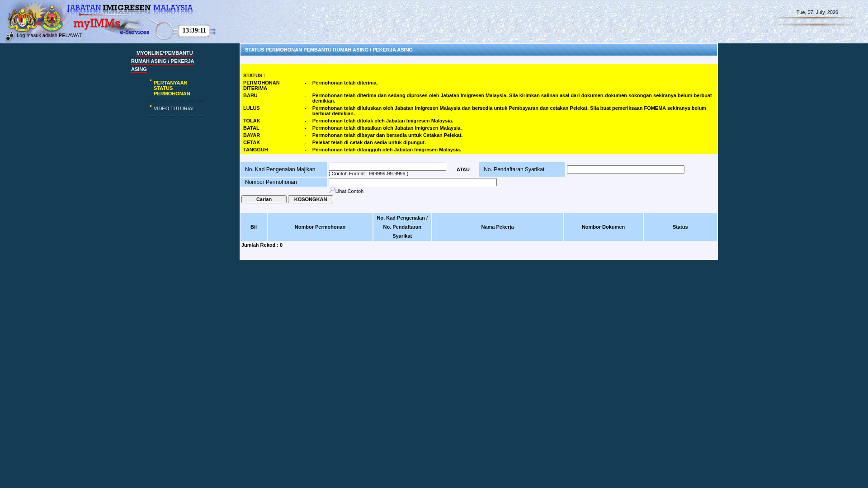This screenshot has height=488, width=868.
Task: Click the user login icon beside PELAWAT
Action: [x=9, y=36]
